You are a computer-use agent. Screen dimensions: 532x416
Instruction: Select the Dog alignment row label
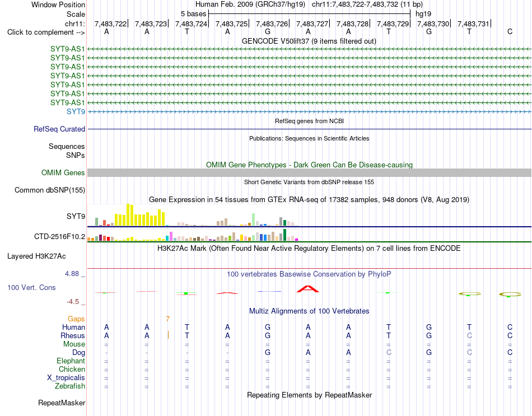79,353
